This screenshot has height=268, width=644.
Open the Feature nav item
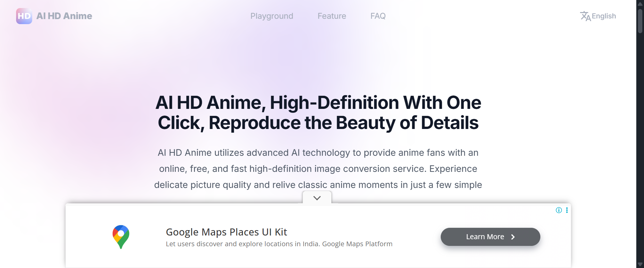click(x=332, y=16)
